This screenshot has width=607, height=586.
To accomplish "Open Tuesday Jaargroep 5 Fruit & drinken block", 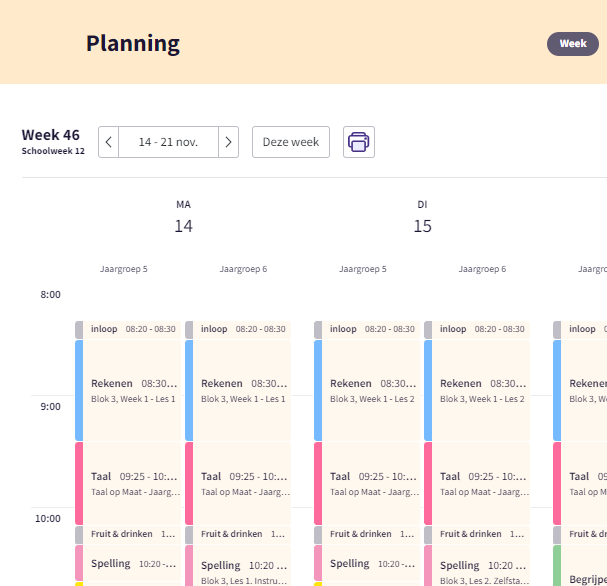I will (371, 534).
